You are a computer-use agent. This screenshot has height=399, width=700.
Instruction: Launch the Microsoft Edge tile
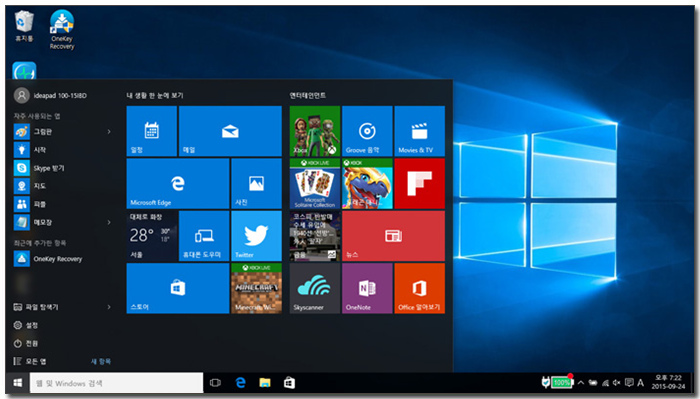click(178, 183)
